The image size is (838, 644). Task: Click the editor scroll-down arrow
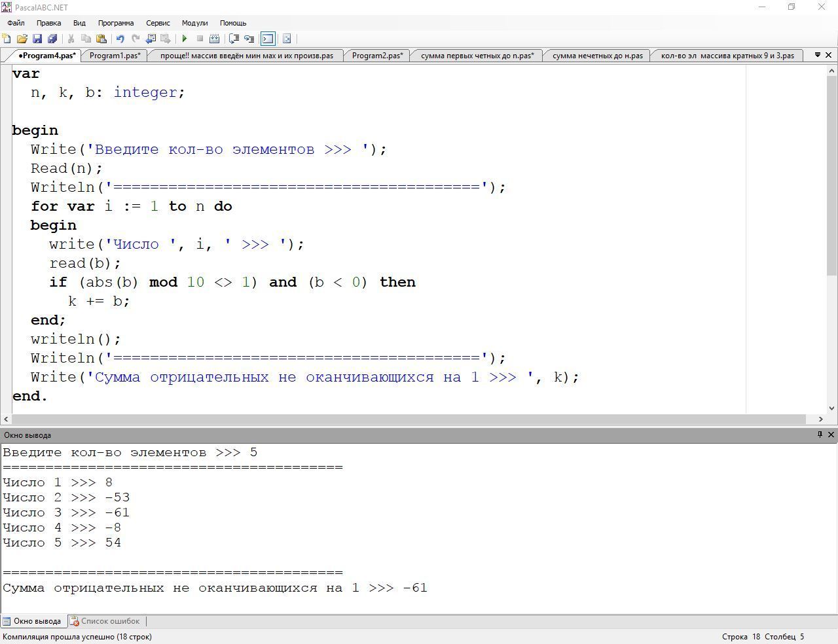click(x=831, y=408)
